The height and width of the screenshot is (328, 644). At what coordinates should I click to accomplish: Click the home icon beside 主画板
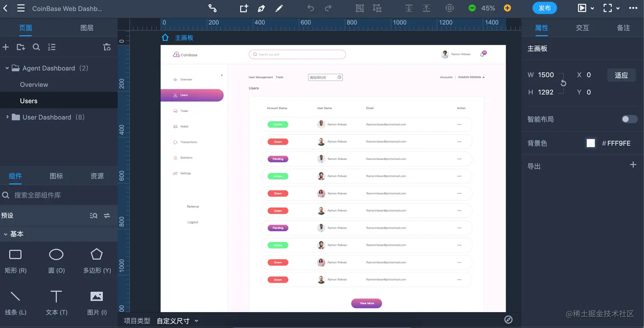165,37
